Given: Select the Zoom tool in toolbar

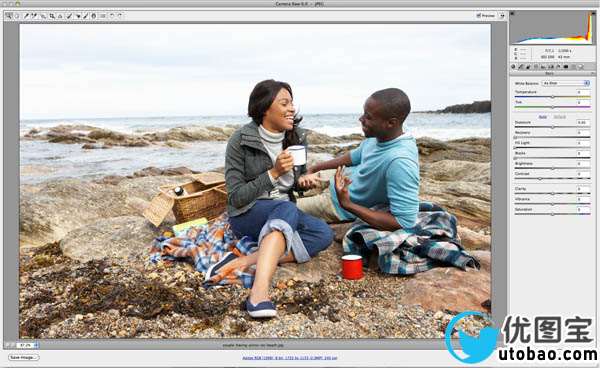Looking at the screenshot, I should (x=8, y=16).
